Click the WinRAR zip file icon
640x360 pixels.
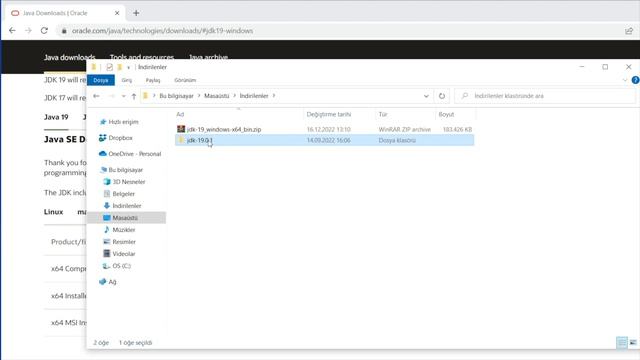click(181, 129)
